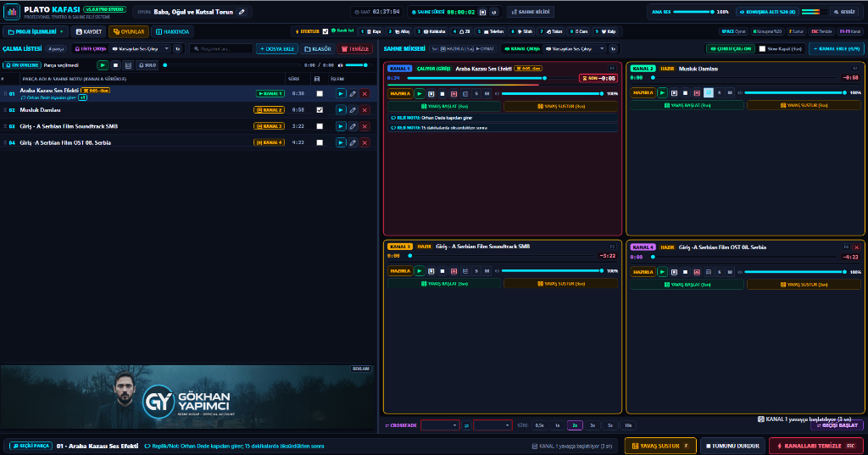This screenshot has width=868, height=455.
Task: Expand the +1 extra notes badge on row 01
Action: (x=82, y=97)
